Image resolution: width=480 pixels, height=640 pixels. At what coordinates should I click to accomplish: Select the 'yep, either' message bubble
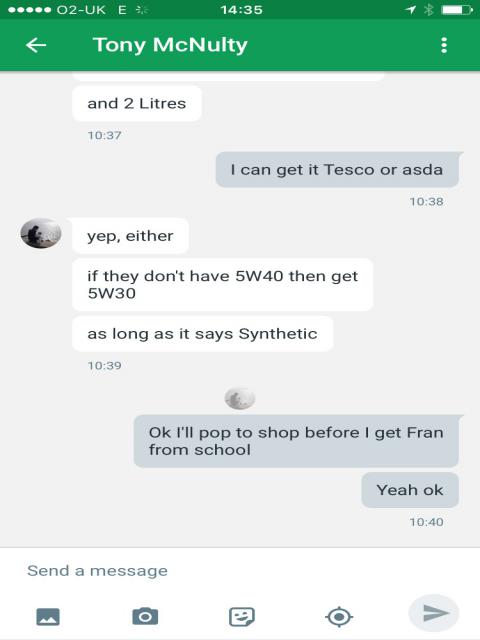(x=130, y=236)
